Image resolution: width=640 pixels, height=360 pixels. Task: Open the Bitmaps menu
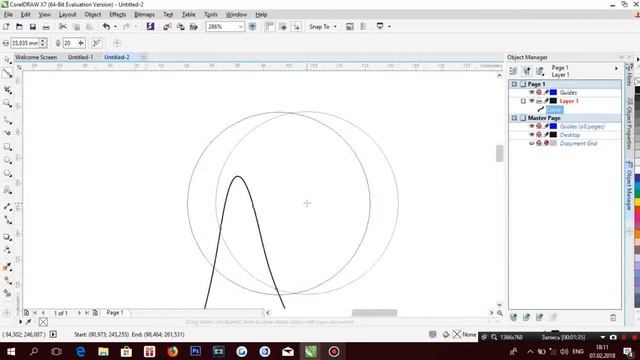144,15
